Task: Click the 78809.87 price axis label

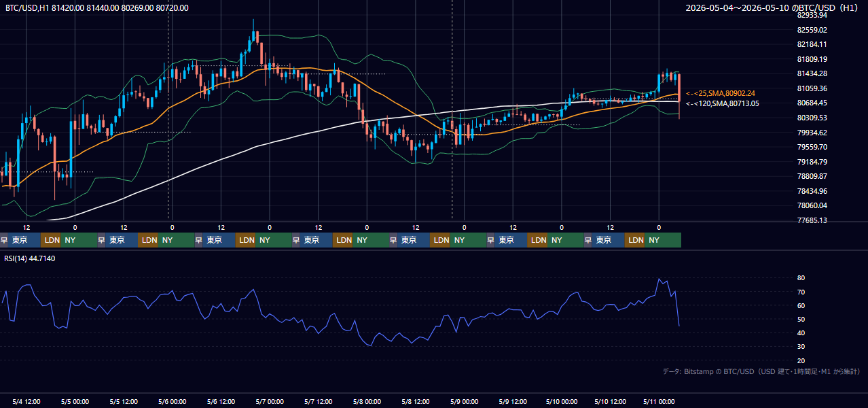Action: [x=812, y=176]
